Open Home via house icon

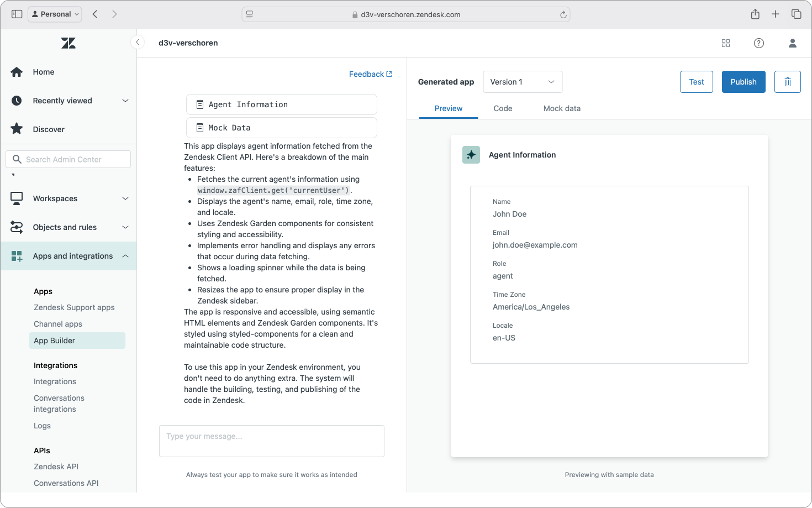tap(17, 72)
